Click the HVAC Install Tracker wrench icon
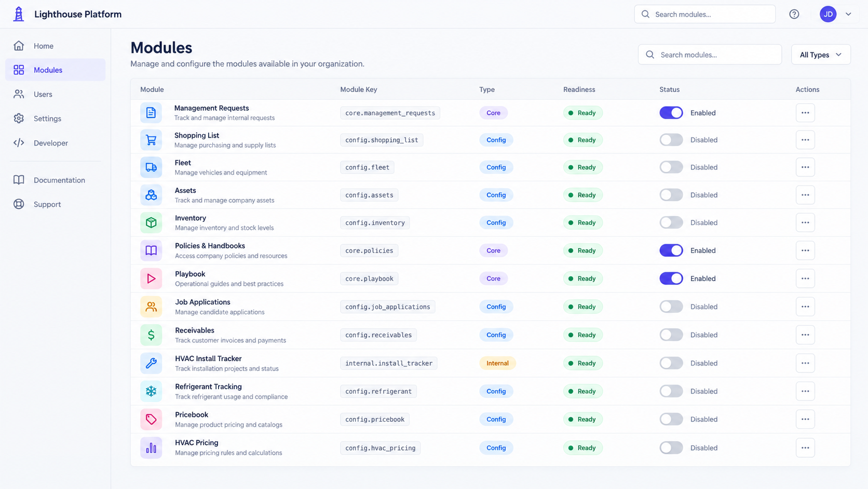This screenshot has height=489, width=868. (151, 363)
